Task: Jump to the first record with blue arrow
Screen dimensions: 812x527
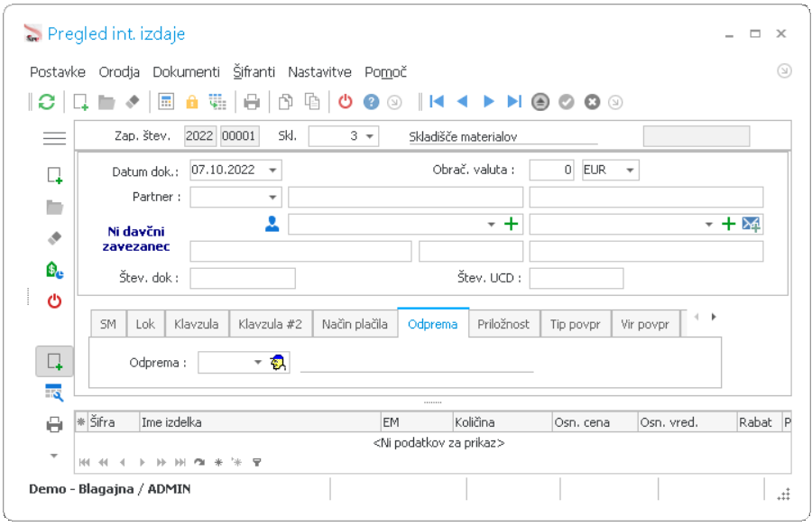Action: [x=437, y=102]
